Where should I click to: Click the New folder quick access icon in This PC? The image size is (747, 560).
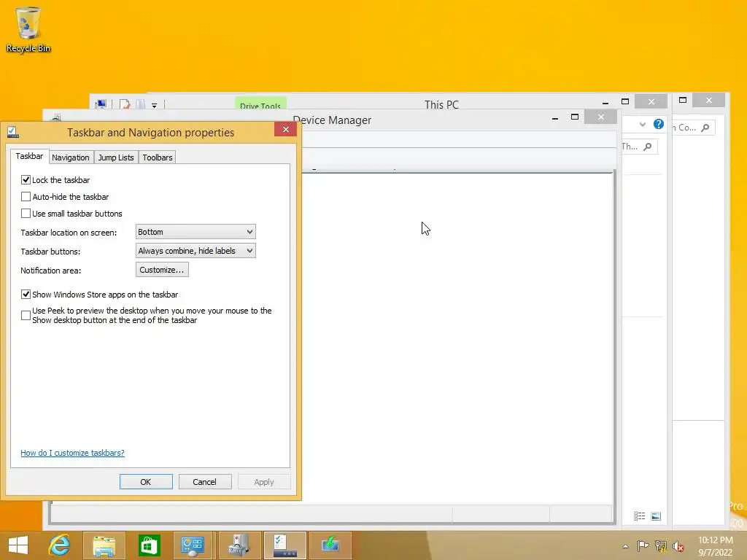(x=140, y=105)
